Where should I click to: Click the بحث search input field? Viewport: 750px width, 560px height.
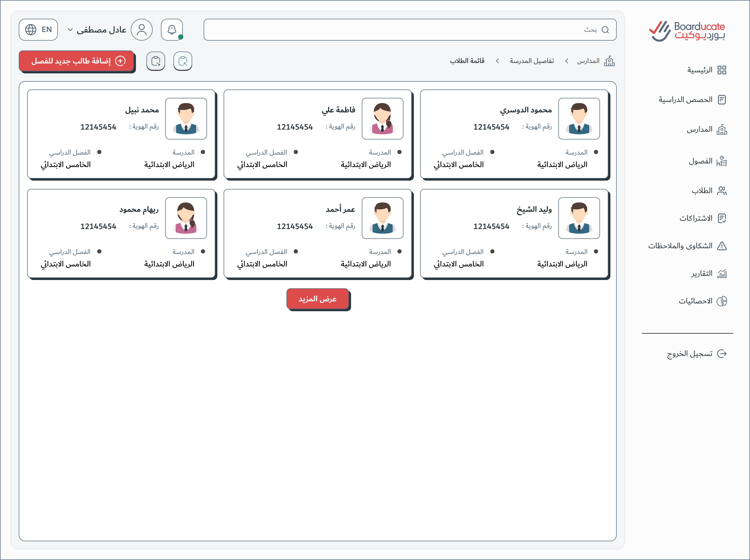[410, 30]
